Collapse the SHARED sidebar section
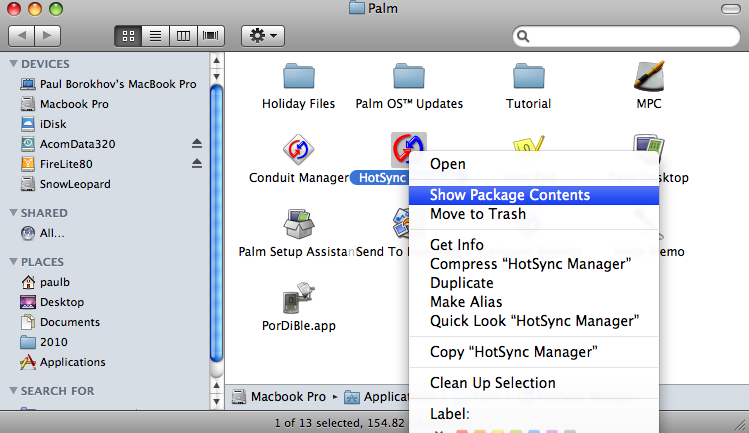The width and height of the screenshot is (749, 433). point(13,213)
